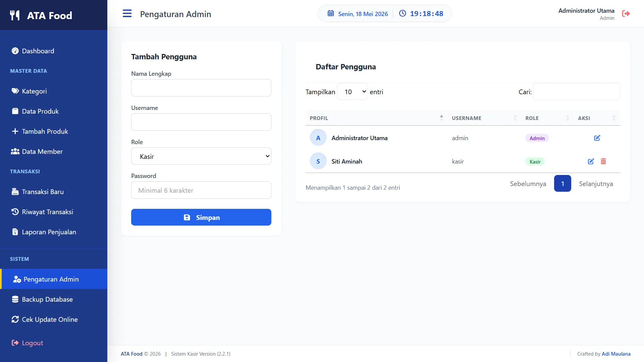Click the ATA Food fork-knife logo

tap(15, 15)
